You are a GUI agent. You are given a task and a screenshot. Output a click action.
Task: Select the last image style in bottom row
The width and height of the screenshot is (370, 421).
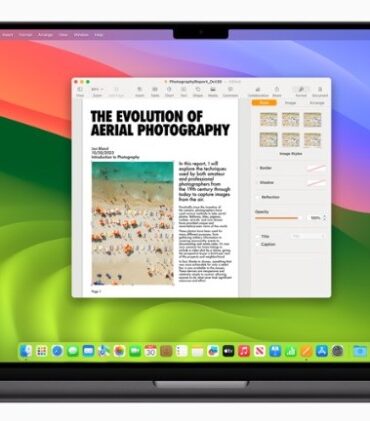coord(312,140)
